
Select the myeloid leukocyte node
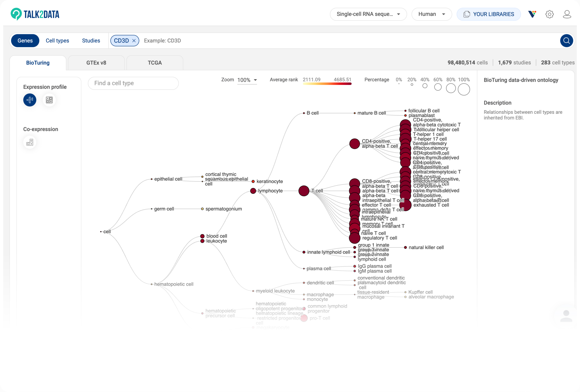coord(253,291)
